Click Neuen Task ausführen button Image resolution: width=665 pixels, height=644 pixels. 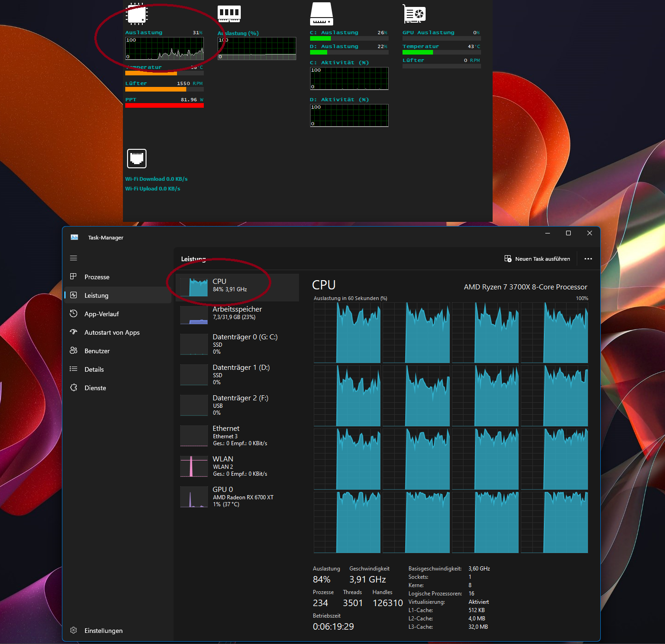pos(537,259)
